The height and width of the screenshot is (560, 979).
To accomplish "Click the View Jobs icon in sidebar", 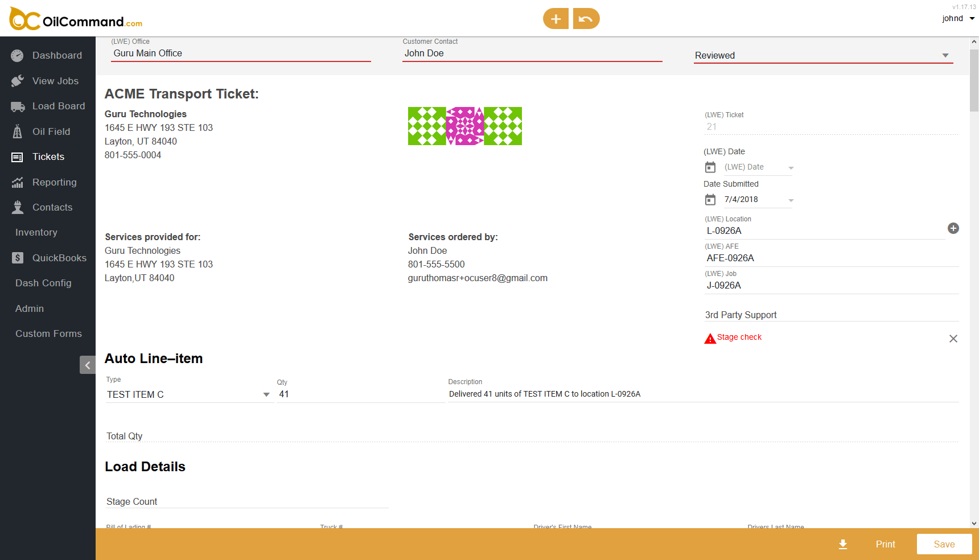I will tap(18, 81).
